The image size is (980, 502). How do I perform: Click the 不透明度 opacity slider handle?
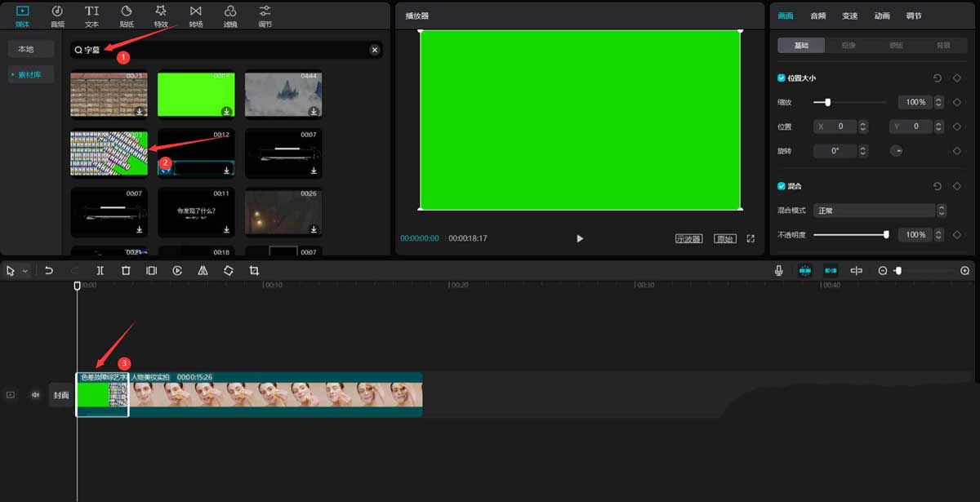(886, 235)
